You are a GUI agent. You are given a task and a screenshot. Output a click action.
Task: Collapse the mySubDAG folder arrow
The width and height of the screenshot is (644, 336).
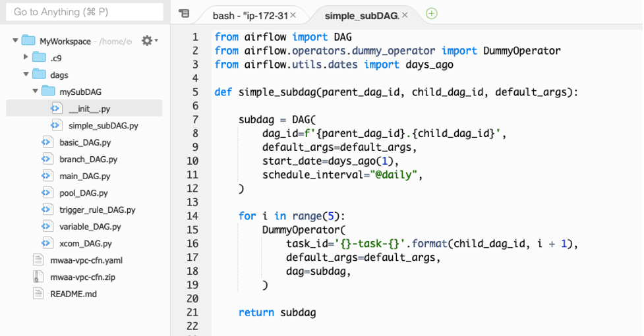tap(36, 92)
